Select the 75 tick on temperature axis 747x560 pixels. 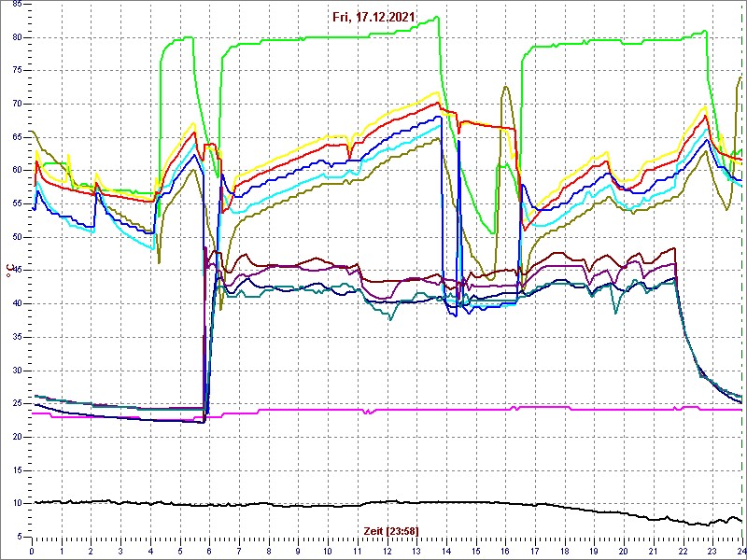coord(17,71)
